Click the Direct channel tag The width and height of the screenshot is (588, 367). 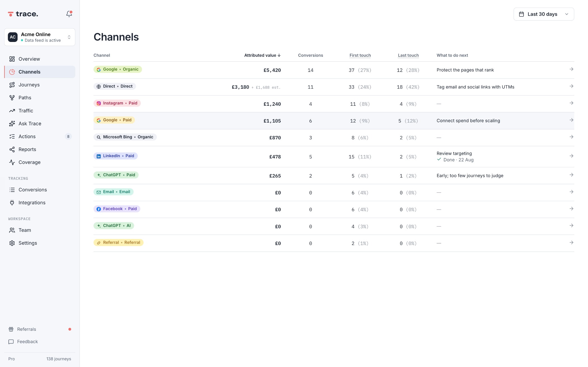coord(115,86)
